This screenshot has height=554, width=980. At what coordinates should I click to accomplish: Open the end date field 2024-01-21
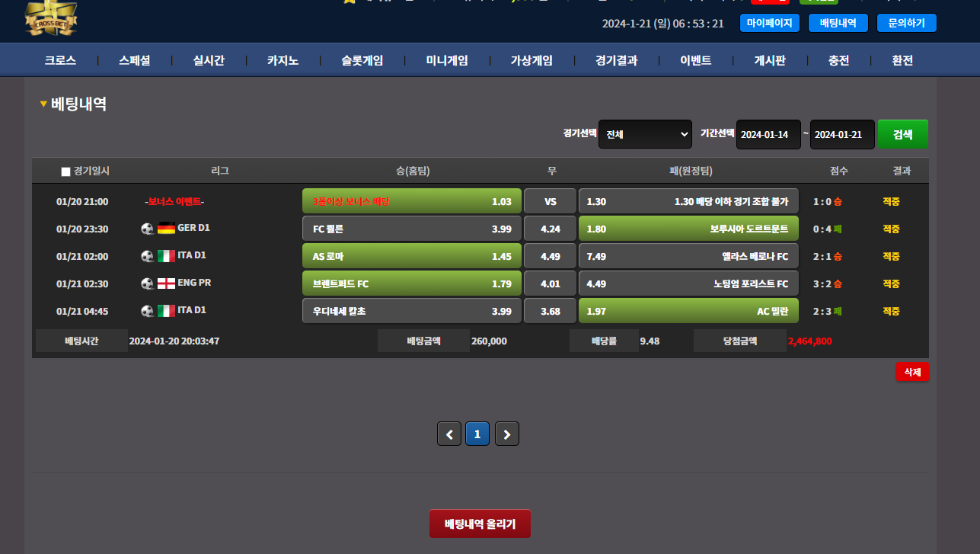pyautogui.click(x=842, y=134)
